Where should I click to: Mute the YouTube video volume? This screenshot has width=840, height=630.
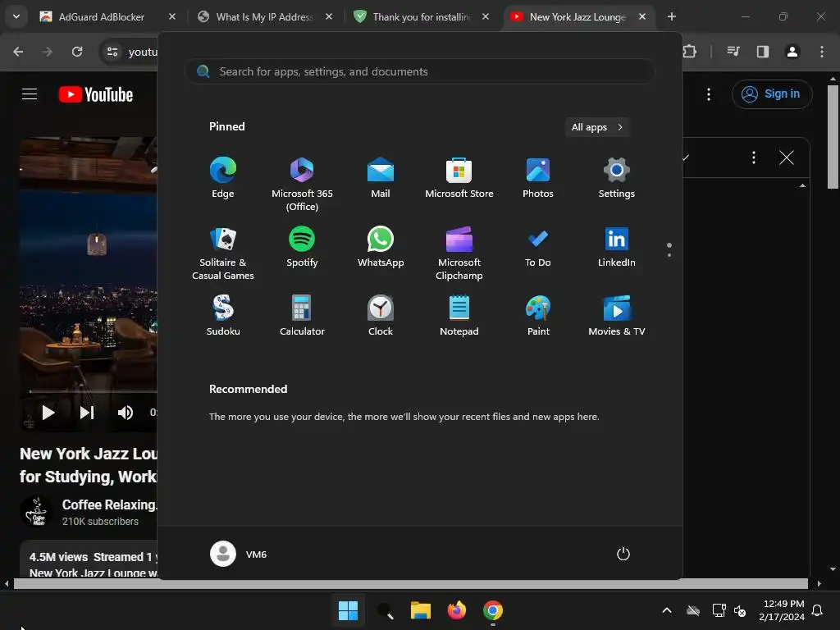[126, 413]
